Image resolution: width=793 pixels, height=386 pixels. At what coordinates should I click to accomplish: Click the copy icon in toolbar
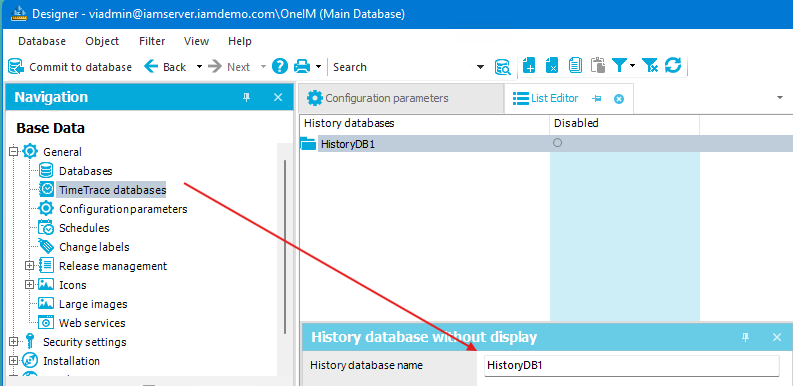tap(575, 66)
